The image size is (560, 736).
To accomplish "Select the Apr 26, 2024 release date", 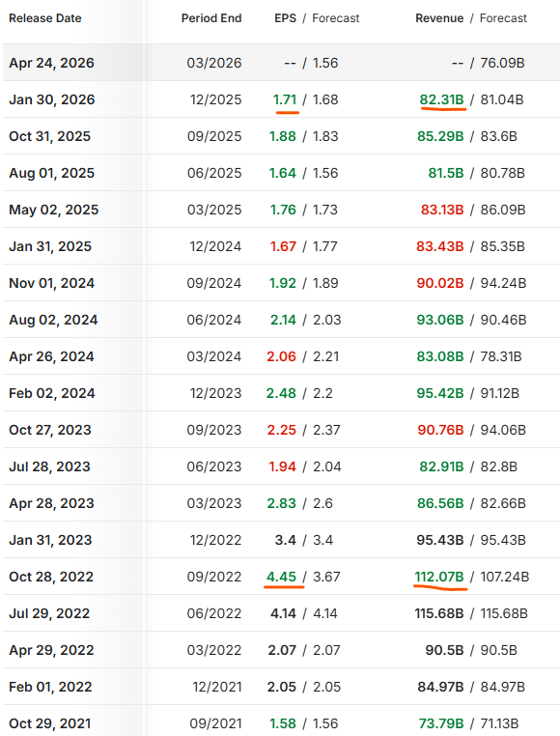I will [51, 356].
